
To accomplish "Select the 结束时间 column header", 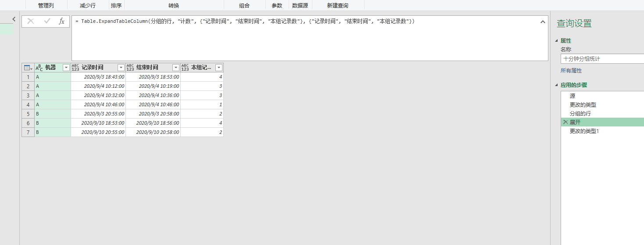I will (153, 68).
